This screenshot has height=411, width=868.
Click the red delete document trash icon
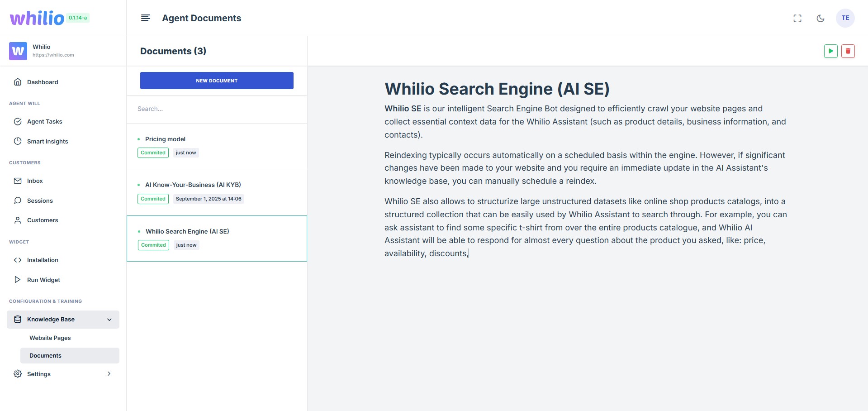[848, 51]
